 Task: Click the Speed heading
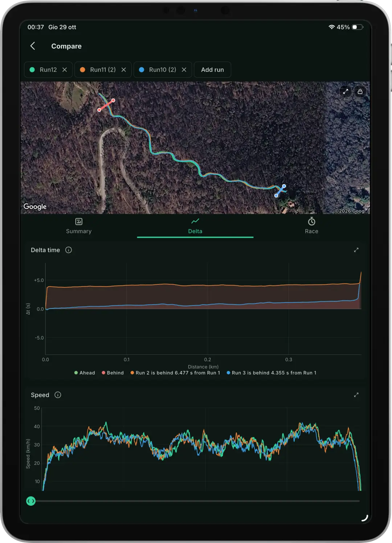tap(40, 395)
